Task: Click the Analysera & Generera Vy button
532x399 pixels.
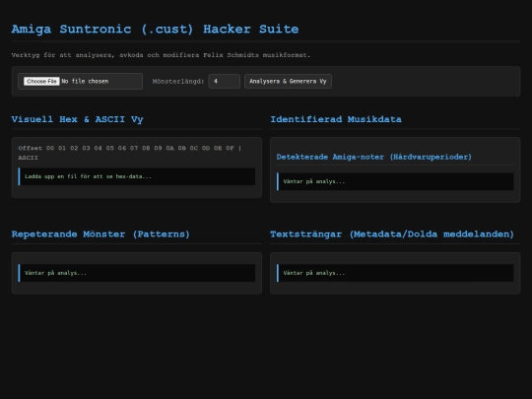Action: pos(288,82)
